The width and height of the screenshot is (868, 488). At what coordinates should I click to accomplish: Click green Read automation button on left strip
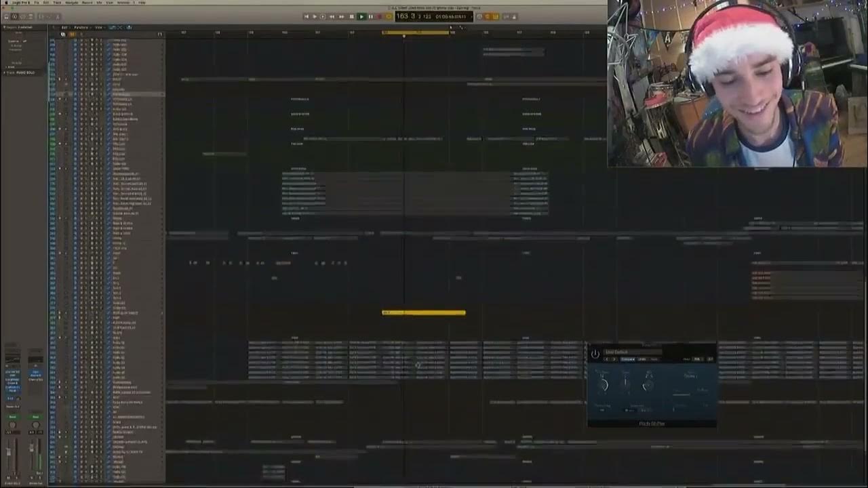tap(12, 417)
